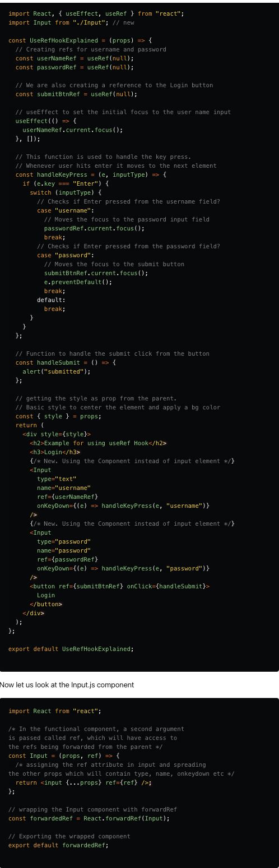This screenshot has height=868, width=279.
Task: Click export default UseRefHookExplained statement
Action: point(71,649)
